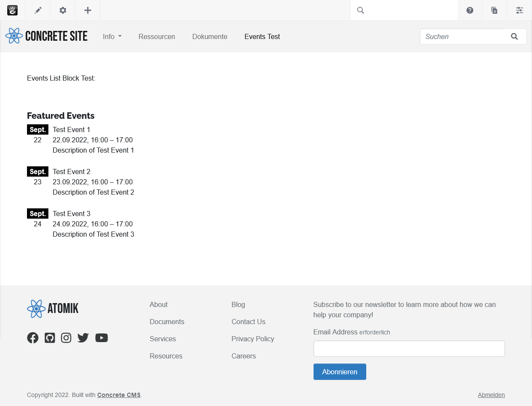This screenshot has width=532, height=406.
Task: Click the Concrete CMS hand logo icon
Action: point(12,10)
